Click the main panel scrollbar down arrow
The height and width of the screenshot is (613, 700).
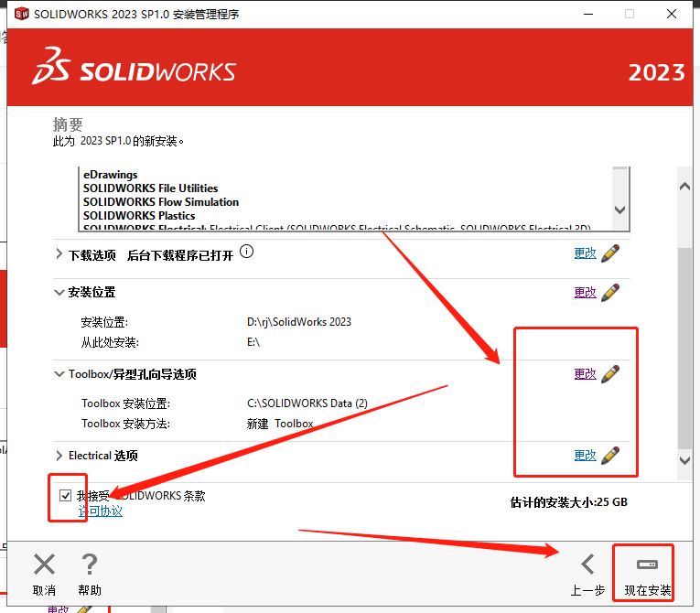click(x=684, y=460)
